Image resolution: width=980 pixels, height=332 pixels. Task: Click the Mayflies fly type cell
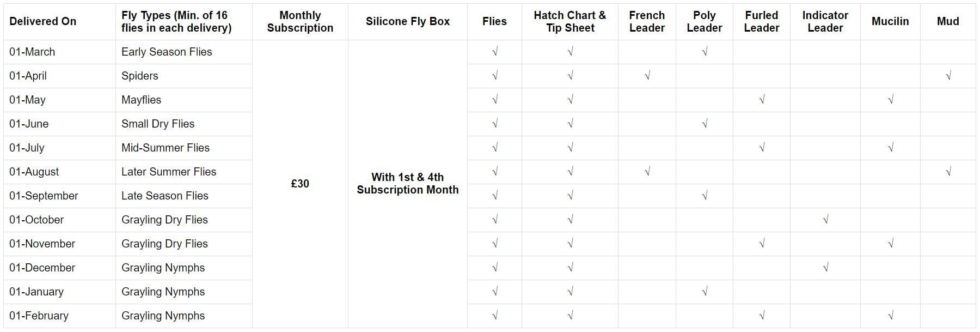142,100
